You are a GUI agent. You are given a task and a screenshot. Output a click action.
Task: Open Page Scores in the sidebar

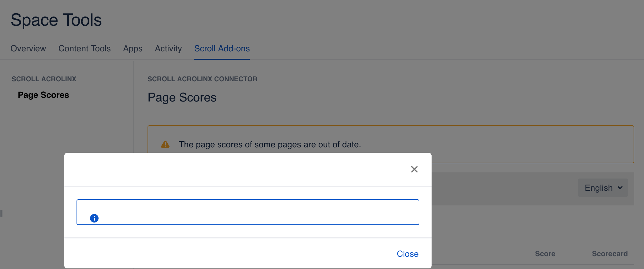(43, 95)
